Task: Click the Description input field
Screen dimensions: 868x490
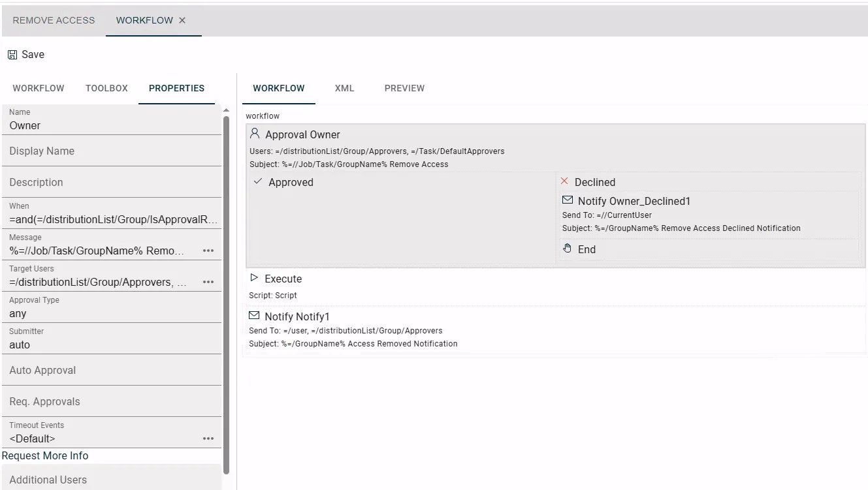Action: coord(112,182)
